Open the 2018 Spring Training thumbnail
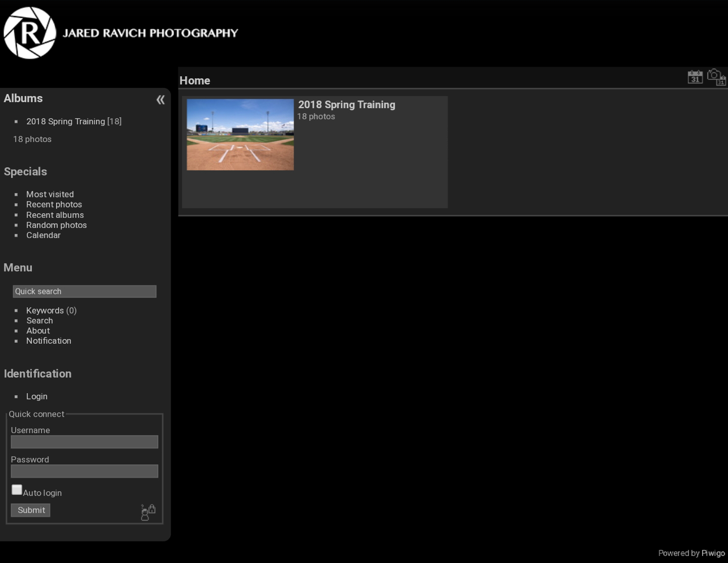728x563 pixels. tap(240, 134)
